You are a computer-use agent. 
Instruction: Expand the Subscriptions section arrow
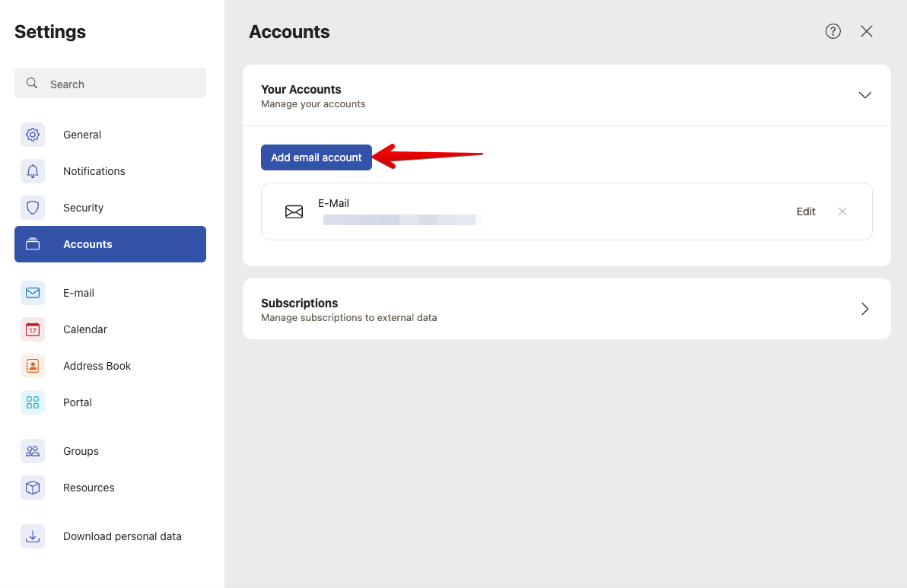[x=864, y=309]
